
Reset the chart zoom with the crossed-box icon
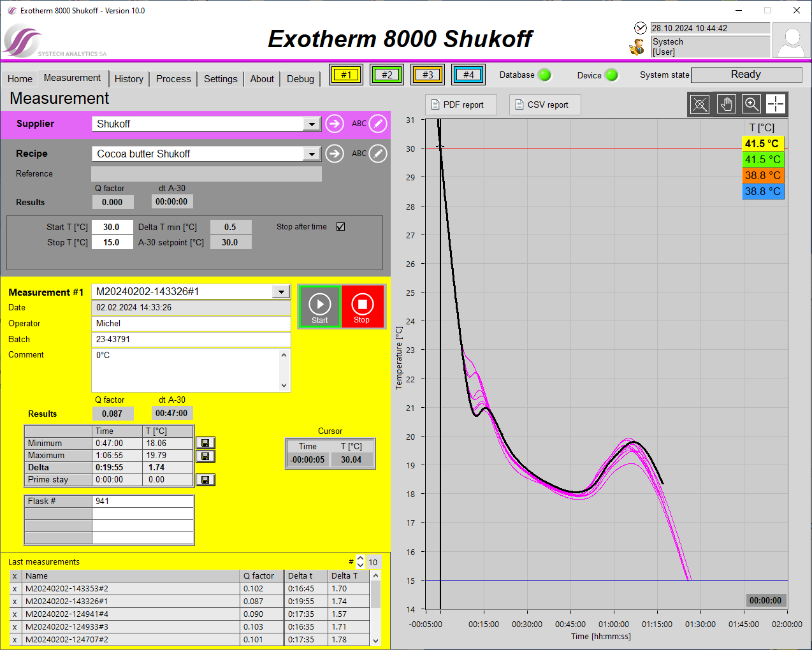click(700, 105)
